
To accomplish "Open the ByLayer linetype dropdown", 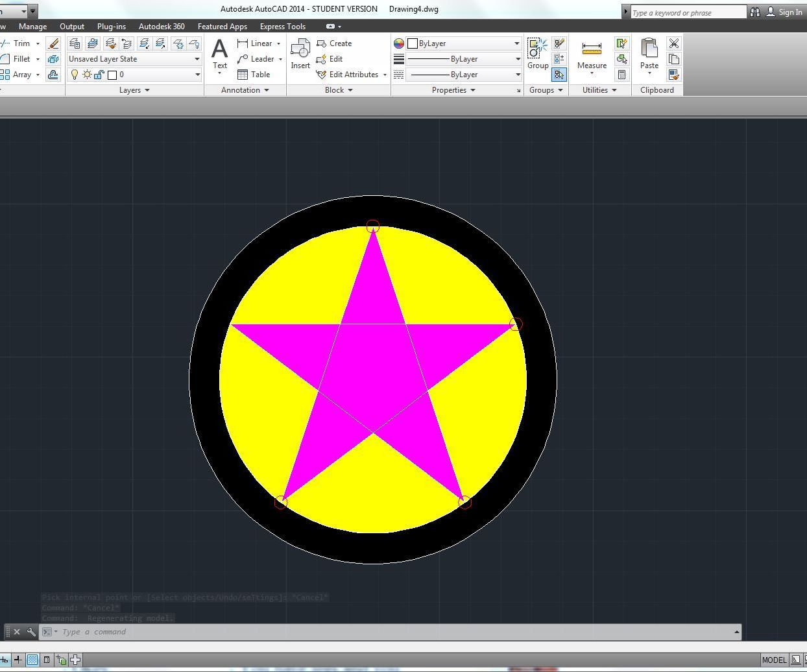I will (x=464, y=75).
